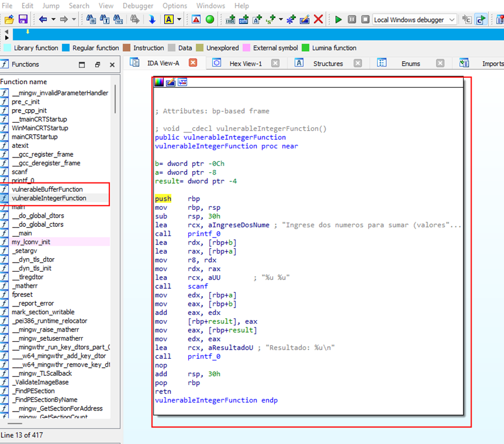
Task: Click the Regular function blue color swatch
Action: 65,48
